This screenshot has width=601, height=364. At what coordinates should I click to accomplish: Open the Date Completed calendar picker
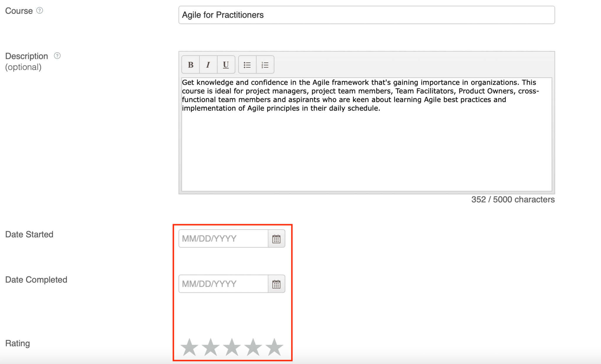pos(276,284)
